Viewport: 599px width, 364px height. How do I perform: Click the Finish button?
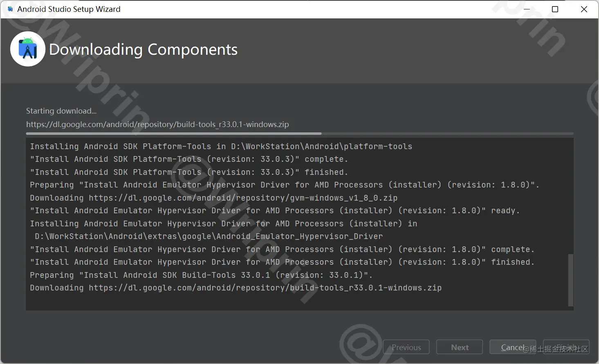coord(566,347)
